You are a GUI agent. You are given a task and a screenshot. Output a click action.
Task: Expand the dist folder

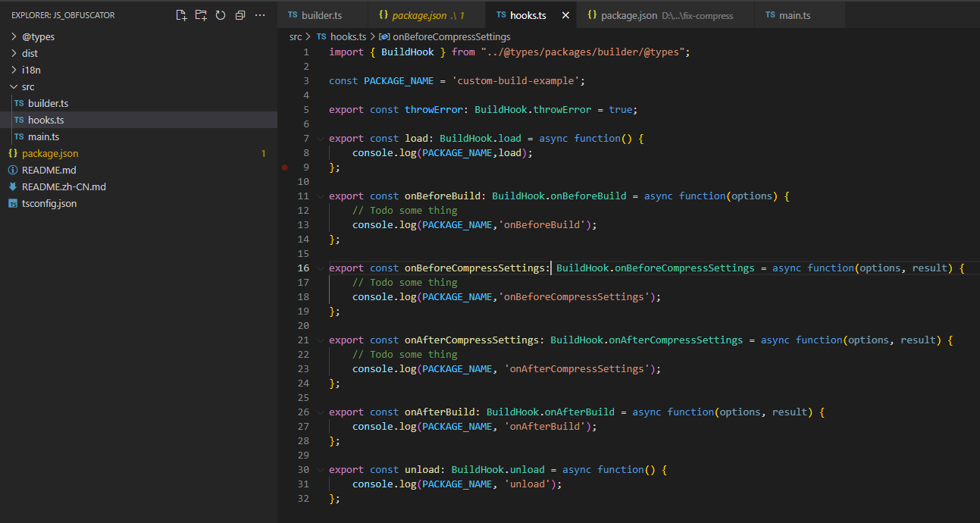30,53
